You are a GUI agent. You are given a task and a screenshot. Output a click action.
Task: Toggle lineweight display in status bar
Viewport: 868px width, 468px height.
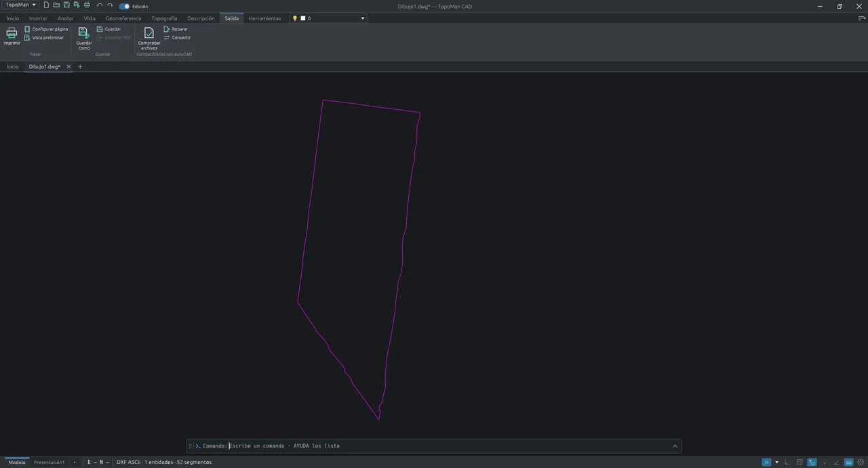point(848,463)
